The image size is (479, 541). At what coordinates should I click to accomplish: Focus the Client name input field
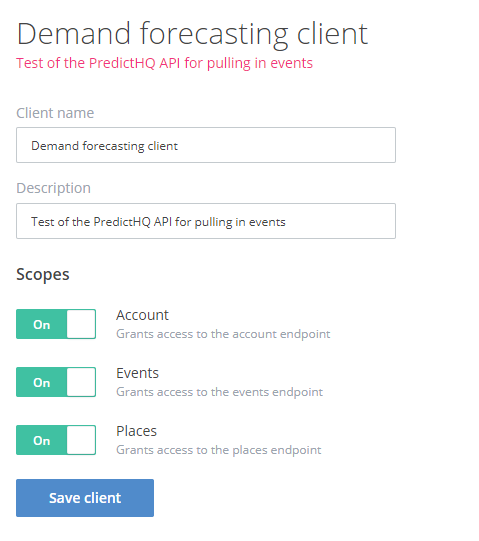(x=206, y=145)
